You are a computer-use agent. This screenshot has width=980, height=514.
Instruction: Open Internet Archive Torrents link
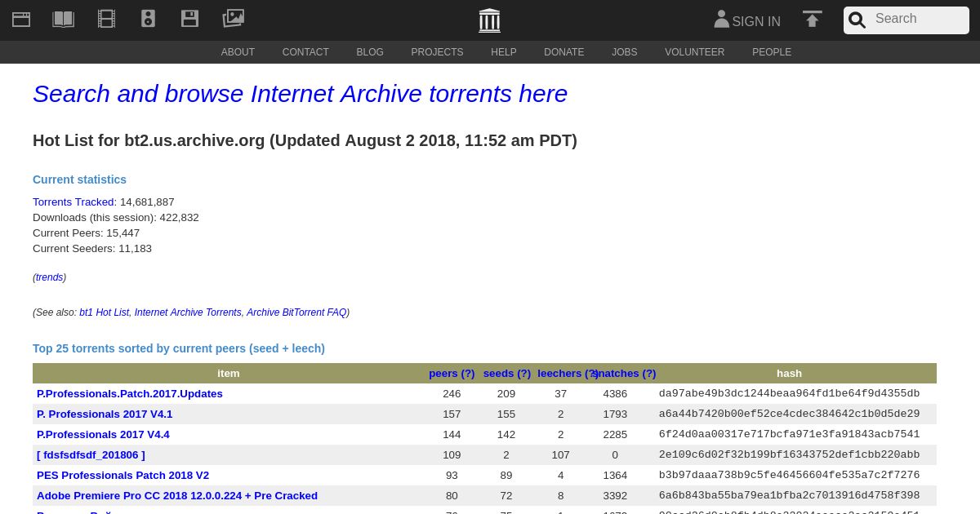click(188, 312)
